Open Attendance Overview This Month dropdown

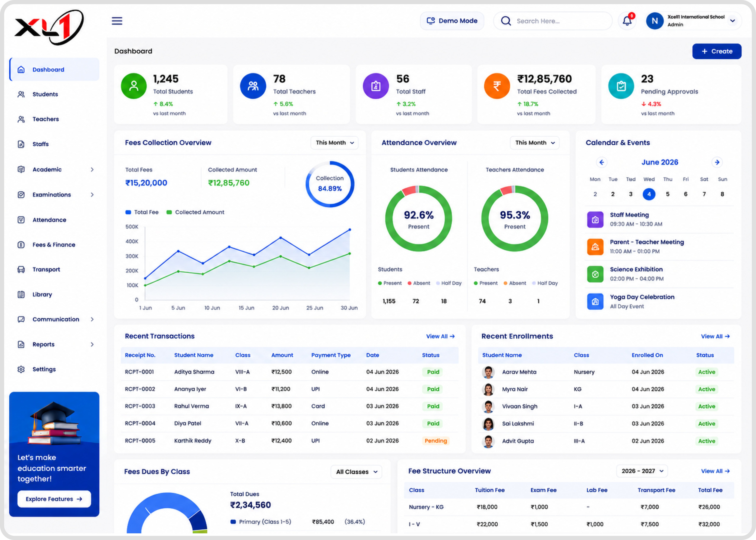(535, 143)
